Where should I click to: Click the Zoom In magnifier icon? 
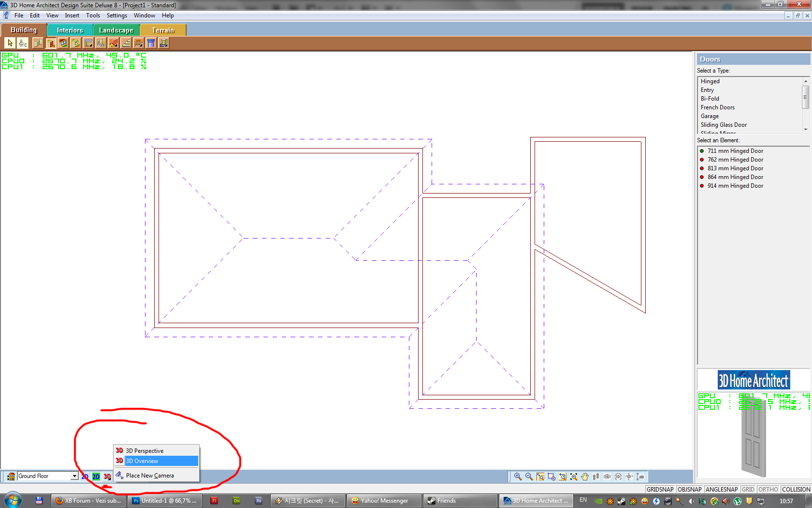[518, 477]
